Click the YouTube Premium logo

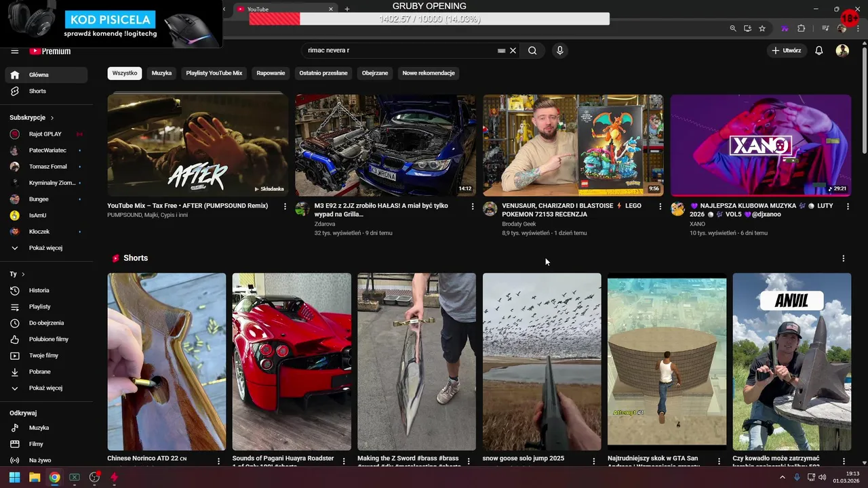coord(50,51)
